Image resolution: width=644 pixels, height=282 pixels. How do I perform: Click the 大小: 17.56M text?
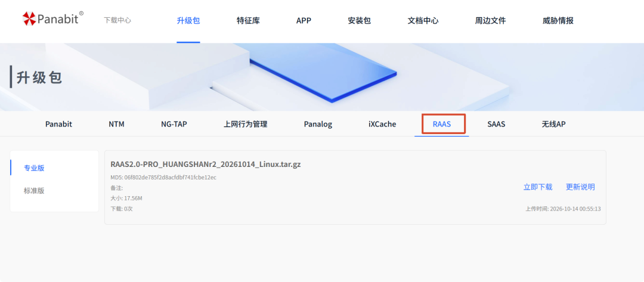126,199
